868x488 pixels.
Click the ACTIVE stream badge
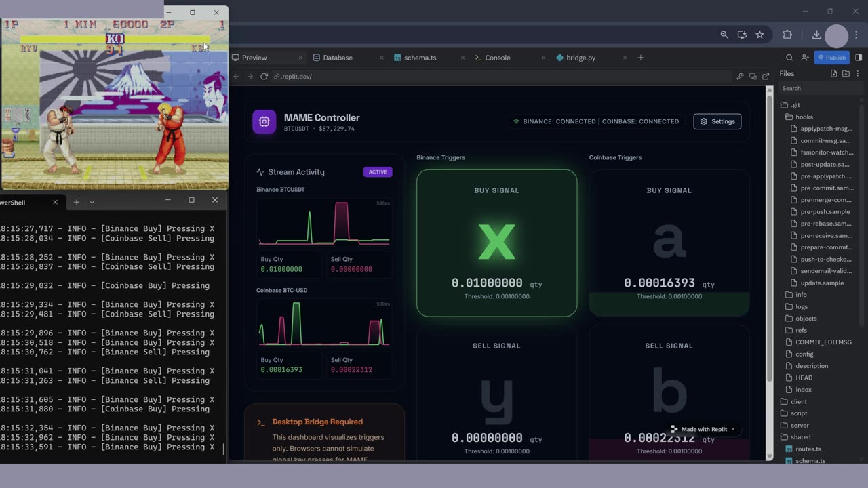tap(378, 171)
